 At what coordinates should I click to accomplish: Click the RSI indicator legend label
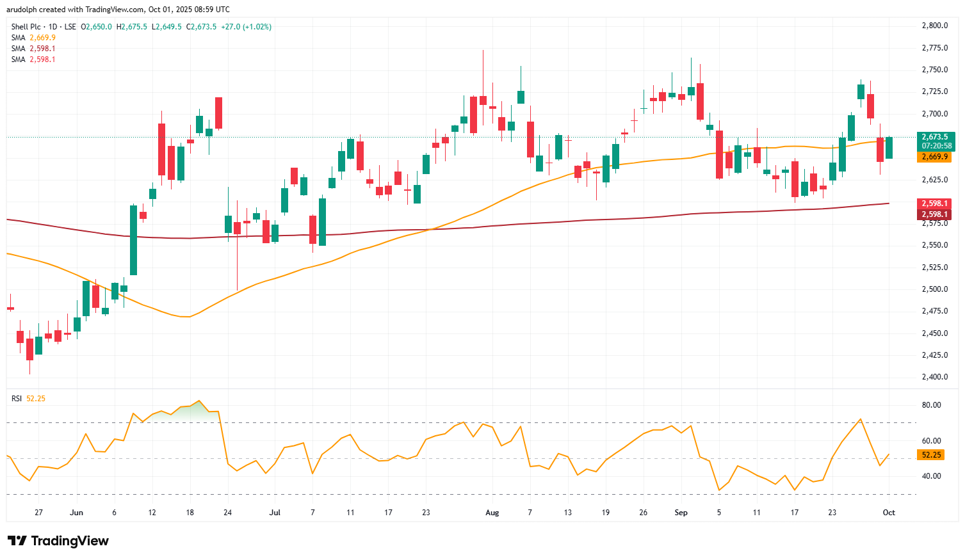coord(17,399)
